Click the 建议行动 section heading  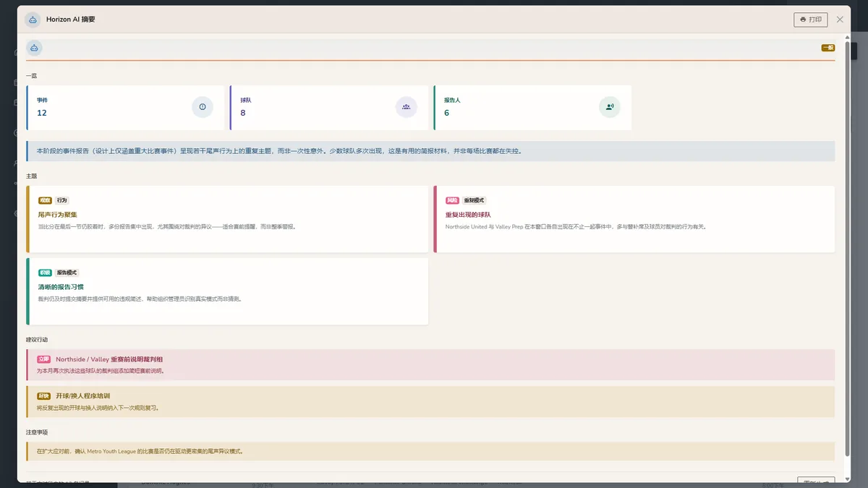point(37,339)
